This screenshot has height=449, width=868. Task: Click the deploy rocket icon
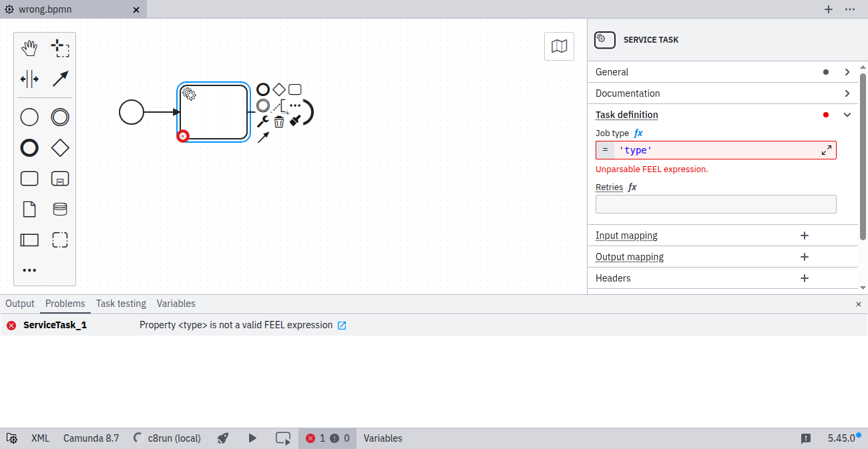tap(223, 438)
